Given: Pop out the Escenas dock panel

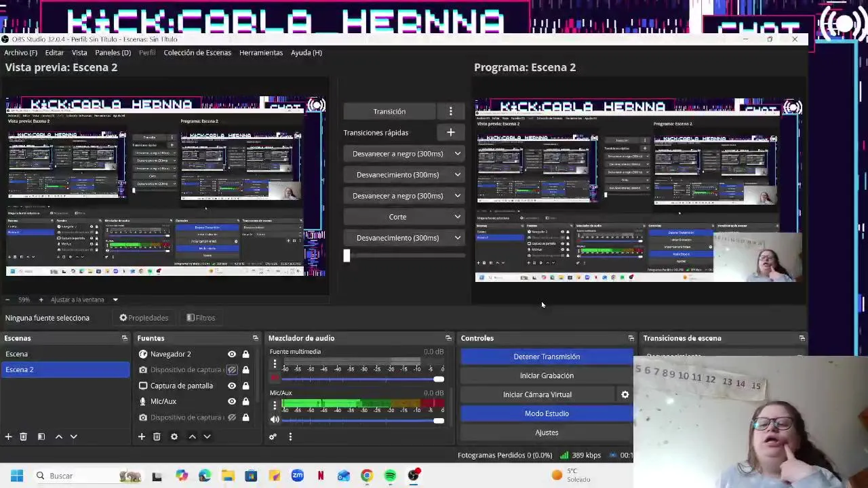Looking at the screenshot, I should click(124, 338).
